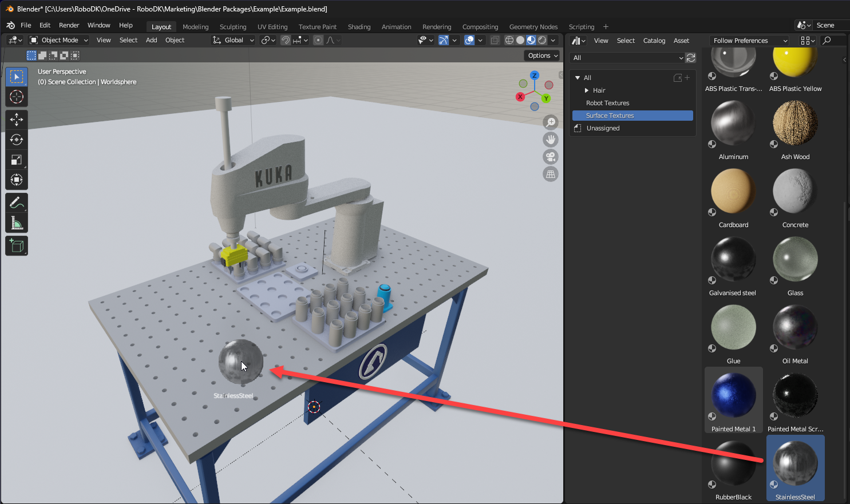Click the 3D cursor tool
The width and height of the screenshot is (850, 504).
[x=17, y=97]
